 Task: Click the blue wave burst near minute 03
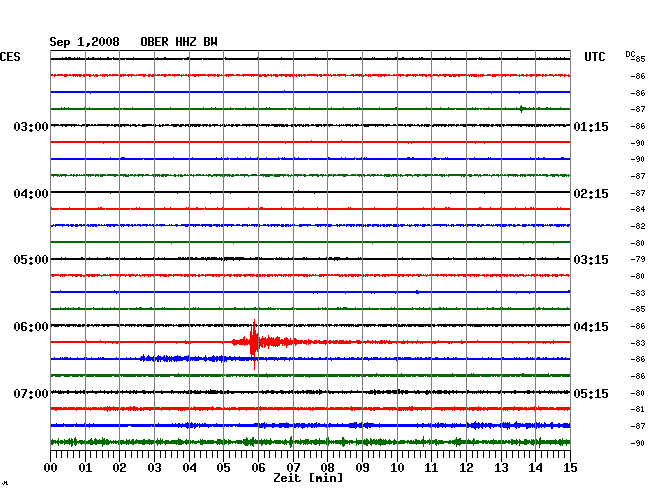pos(183,358)
